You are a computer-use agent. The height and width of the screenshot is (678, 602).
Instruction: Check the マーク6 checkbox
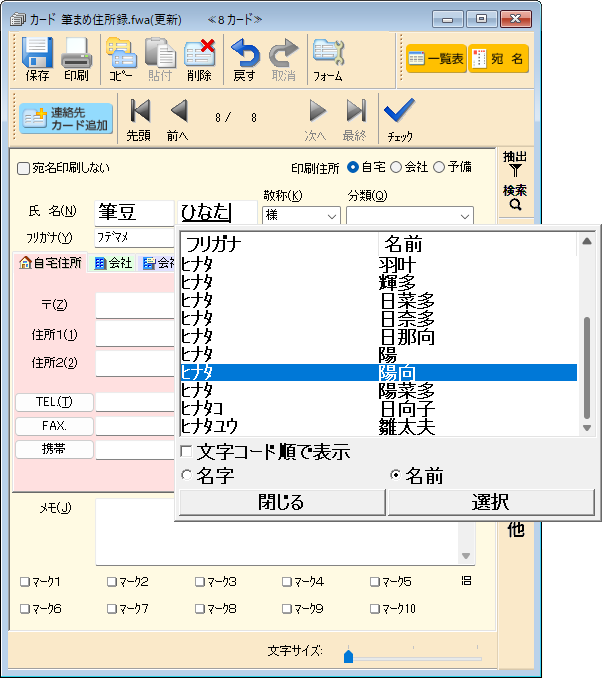click(x=25, y=609)
